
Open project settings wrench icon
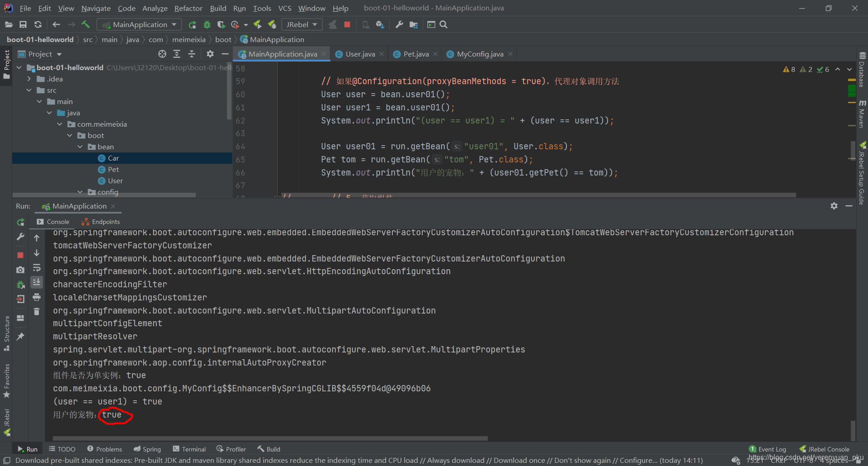399,24
